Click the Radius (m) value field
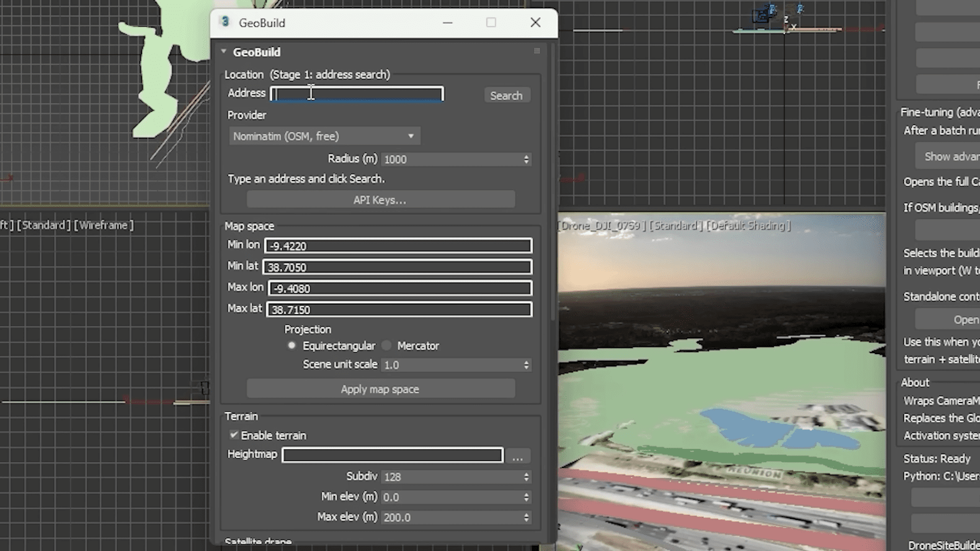The width and height of the screenshot is (980, 551). [x=451, y=159]
